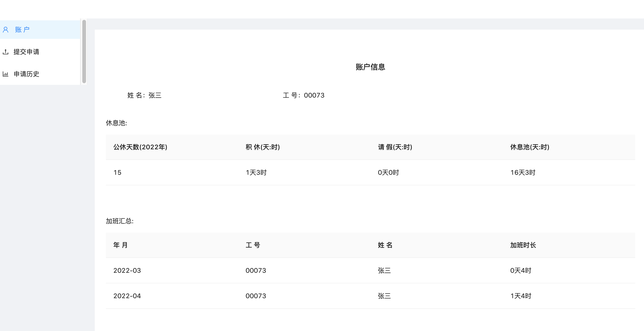
Task: Click the 1天4时 overtime duration cell
Action: (521, 296)
